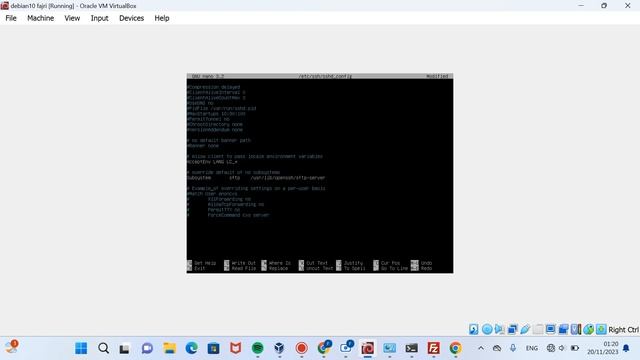Open the clock and calendar showing 01:20
Screen dimensions: 640x360
tap(603, 348)
